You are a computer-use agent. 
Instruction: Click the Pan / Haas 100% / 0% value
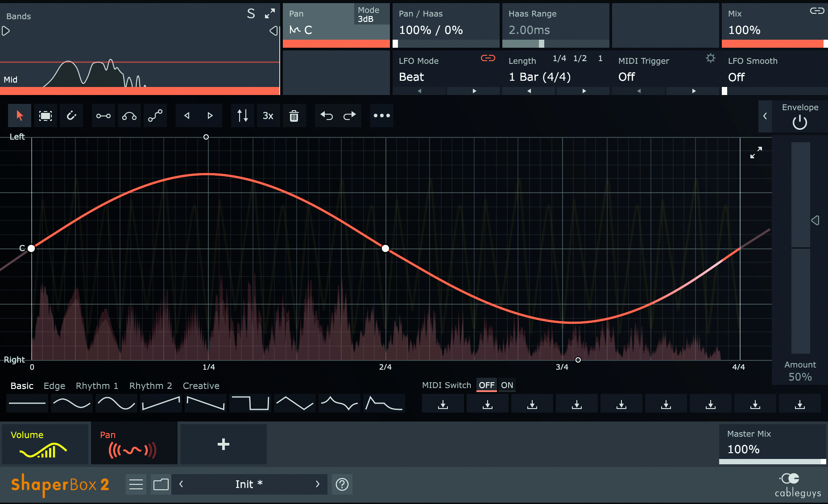click(431, 30)
